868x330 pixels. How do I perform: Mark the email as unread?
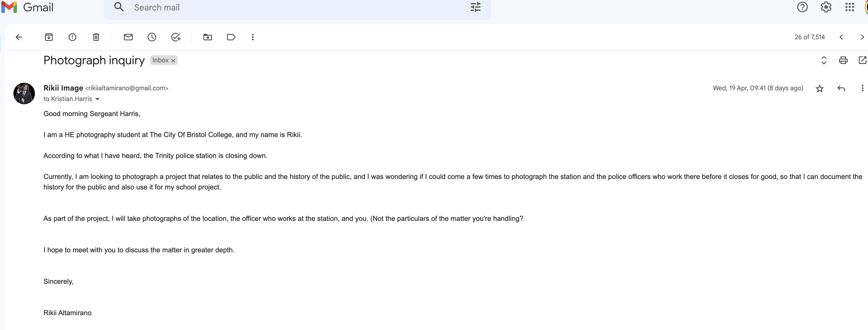128,37
